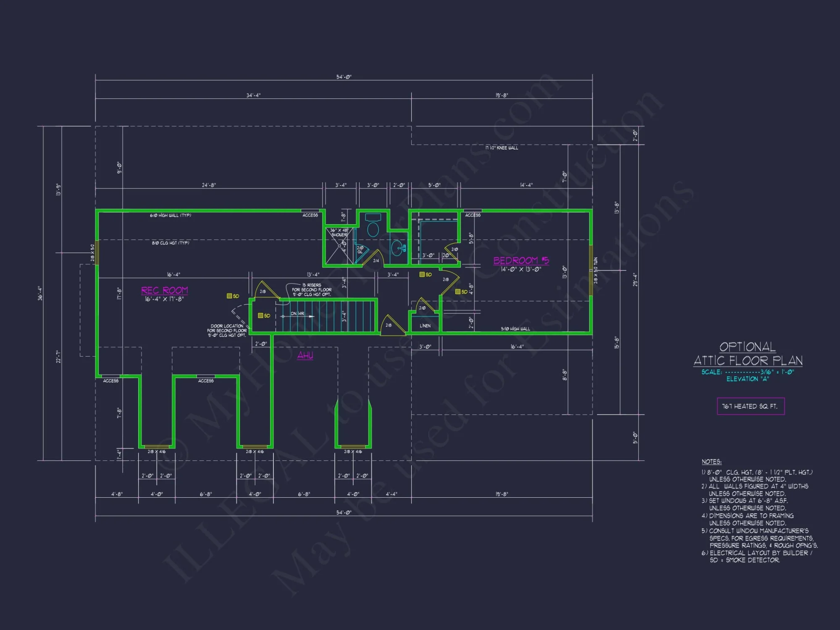Select the REC ROOM label
The image size is (840, 630).
[164, 290]
